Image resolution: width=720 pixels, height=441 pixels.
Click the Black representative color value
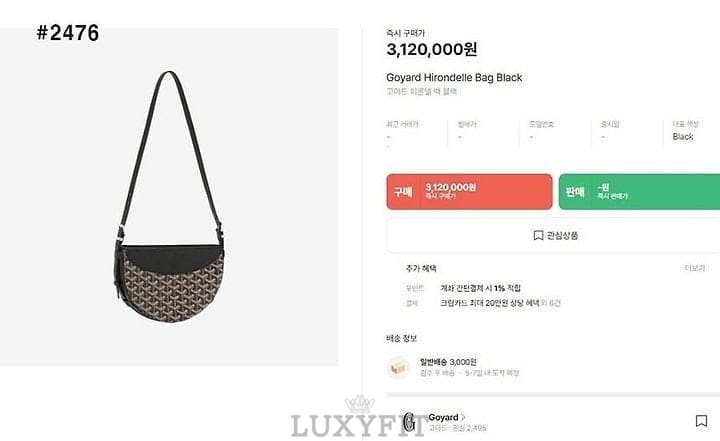[x=683, y=136]
